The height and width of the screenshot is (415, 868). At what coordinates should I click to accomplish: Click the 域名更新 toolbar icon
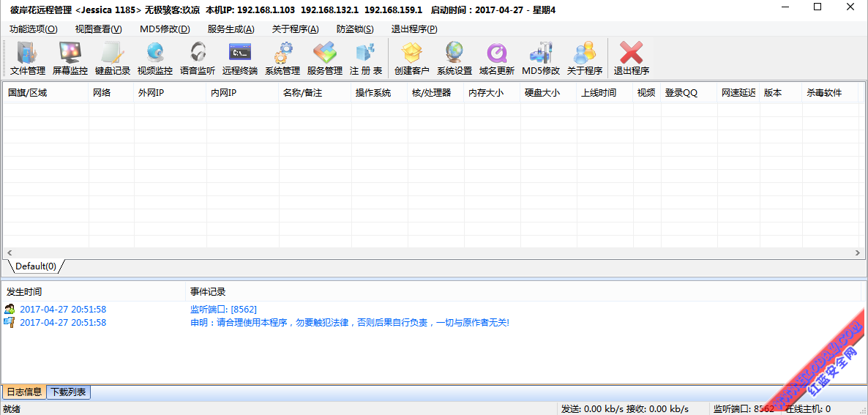click(497, 58)
